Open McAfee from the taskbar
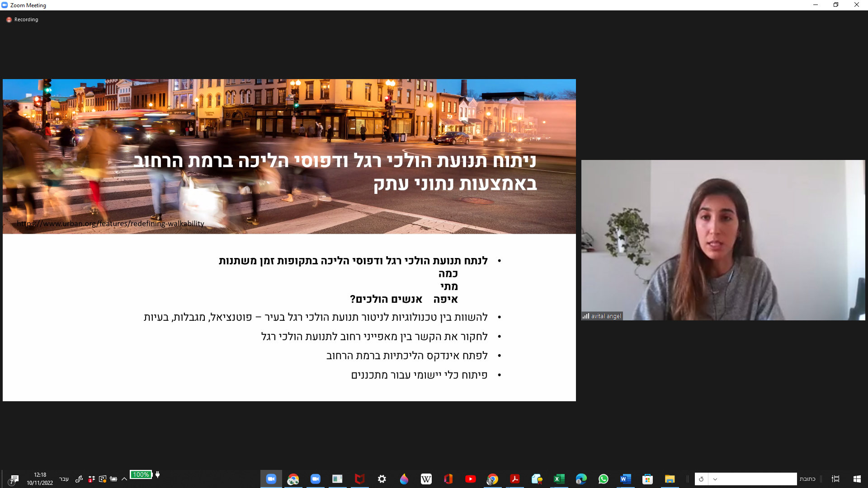The width and height of the screenshot is (868, 488). tap(359, 479)
